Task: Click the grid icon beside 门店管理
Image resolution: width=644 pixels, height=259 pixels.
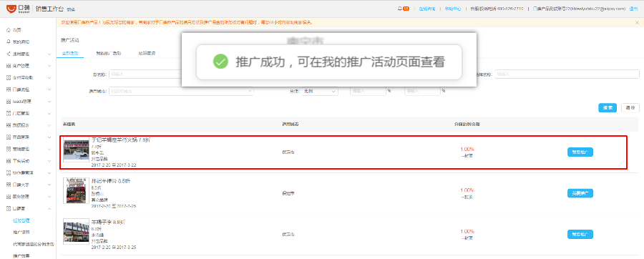Action: pyautogui.click(x=9, y=113)
